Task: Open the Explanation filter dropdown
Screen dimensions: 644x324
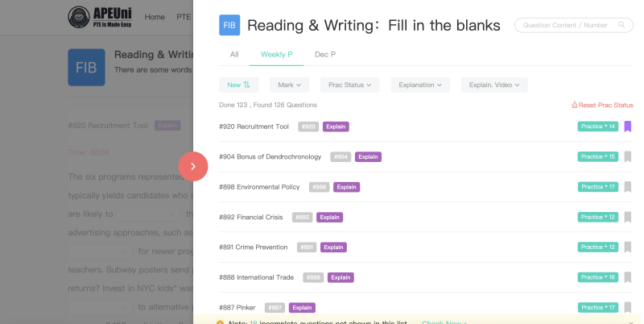Action: [x=420, y=85]
